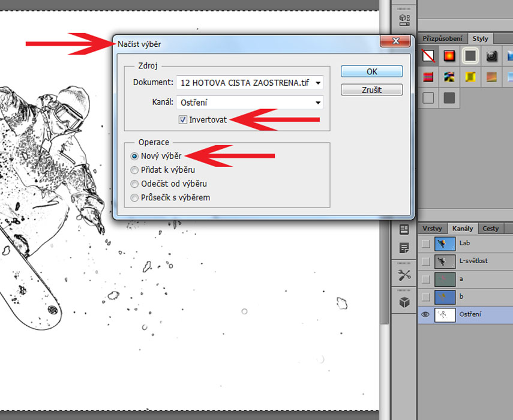The width and height of the screenshot is (513, 420).
Task: Apply the light gray style swatch in third row
Action: pos(428,98)
